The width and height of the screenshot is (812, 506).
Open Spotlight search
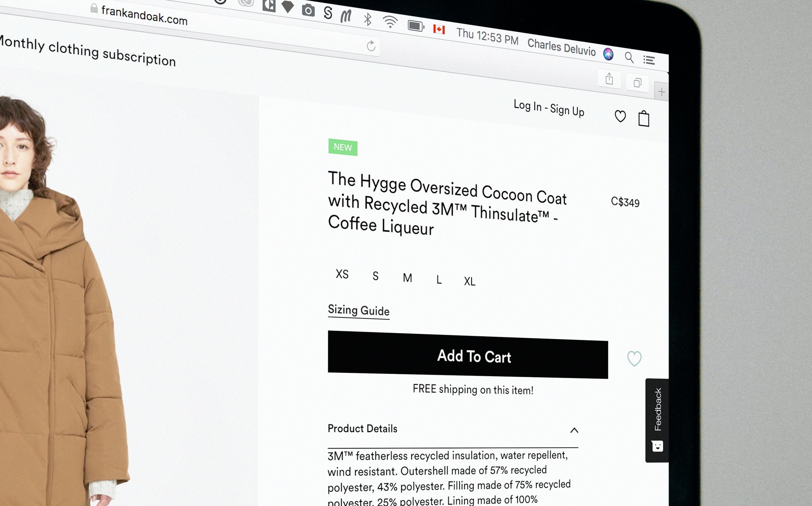(629, 57)
